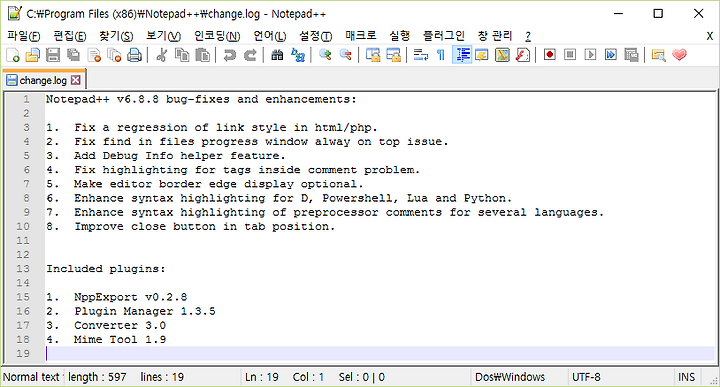Open the 창 관리 menu
This screenshot has height=387, width=720.
495,36
